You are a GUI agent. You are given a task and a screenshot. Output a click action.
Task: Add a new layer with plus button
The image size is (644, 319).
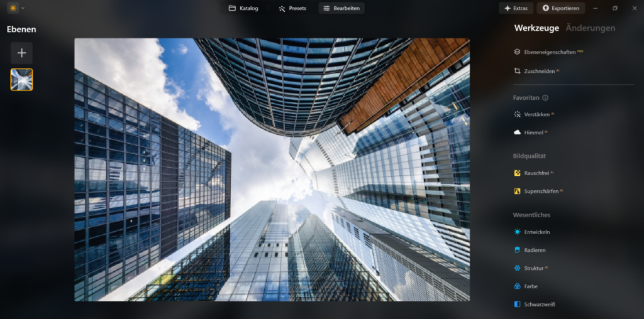(21, 53)
